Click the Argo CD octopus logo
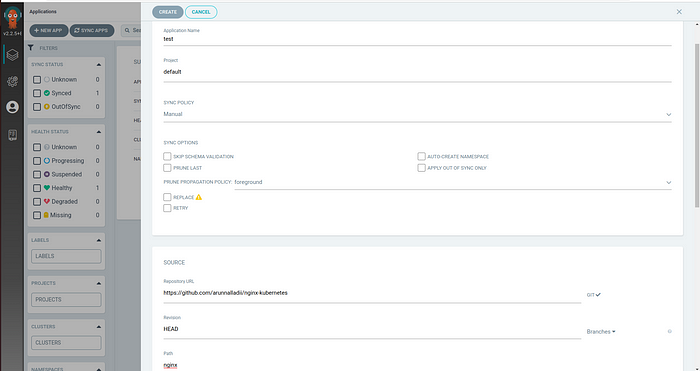Viewport: 700px width, 371px height. [x=12, y=18]
